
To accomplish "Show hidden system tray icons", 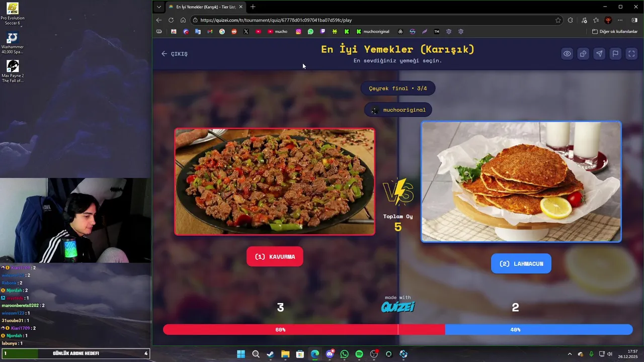I will pos(570,354).
